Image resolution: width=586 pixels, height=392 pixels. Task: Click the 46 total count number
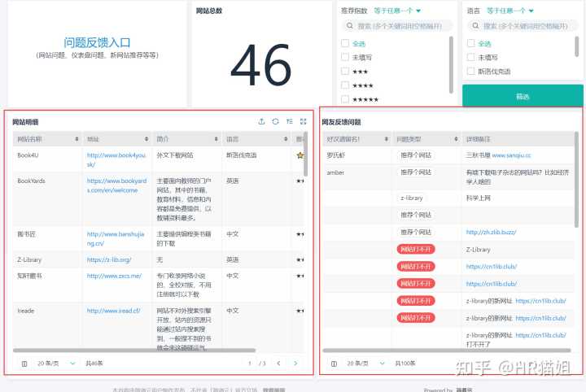pos(261,64)
